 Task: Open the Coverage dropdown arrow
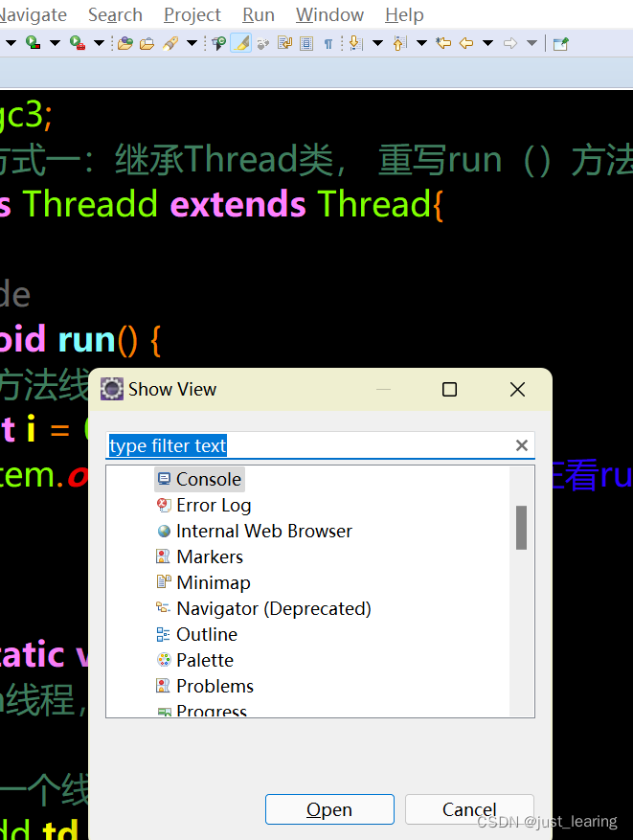pos(55,43)
